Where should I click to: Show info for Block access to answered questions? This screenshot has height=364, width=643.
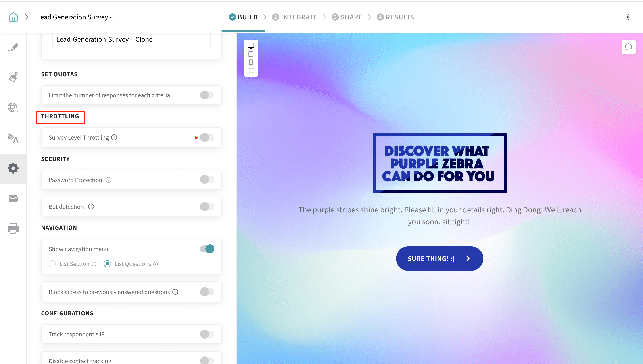175,292
